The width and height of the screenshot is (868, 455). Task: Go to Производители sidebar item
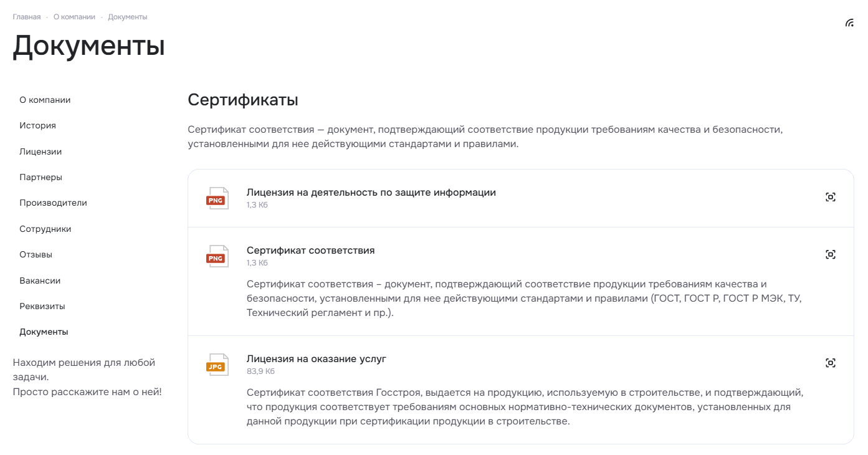click(x=53, y=203)
